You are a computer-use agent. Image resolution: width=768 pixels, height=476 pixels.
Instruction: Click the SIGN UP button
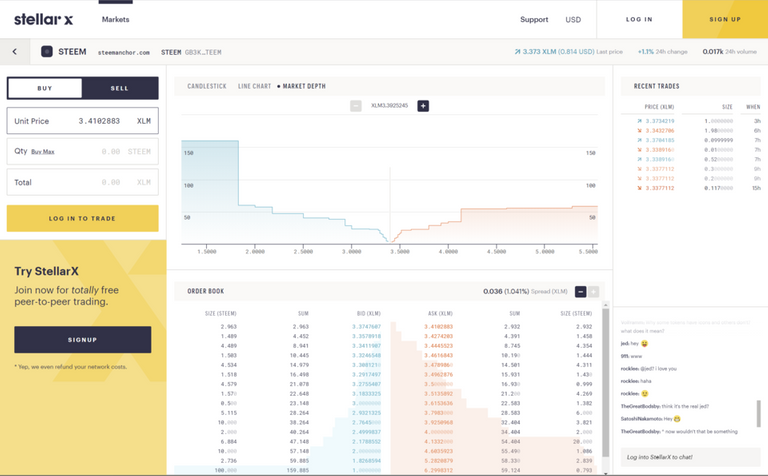(x=725, y=20)
